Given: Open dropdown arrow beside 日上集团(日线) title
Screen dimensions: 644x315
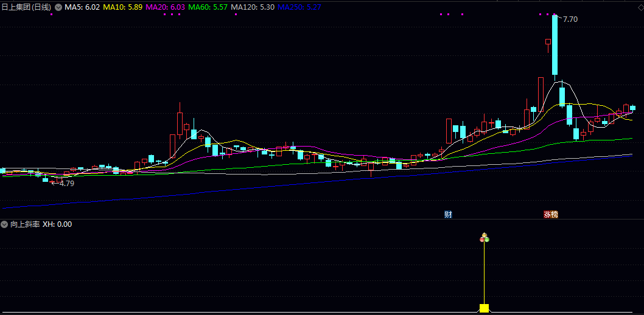Looking at the screenshot, I should tap(58, 7).
